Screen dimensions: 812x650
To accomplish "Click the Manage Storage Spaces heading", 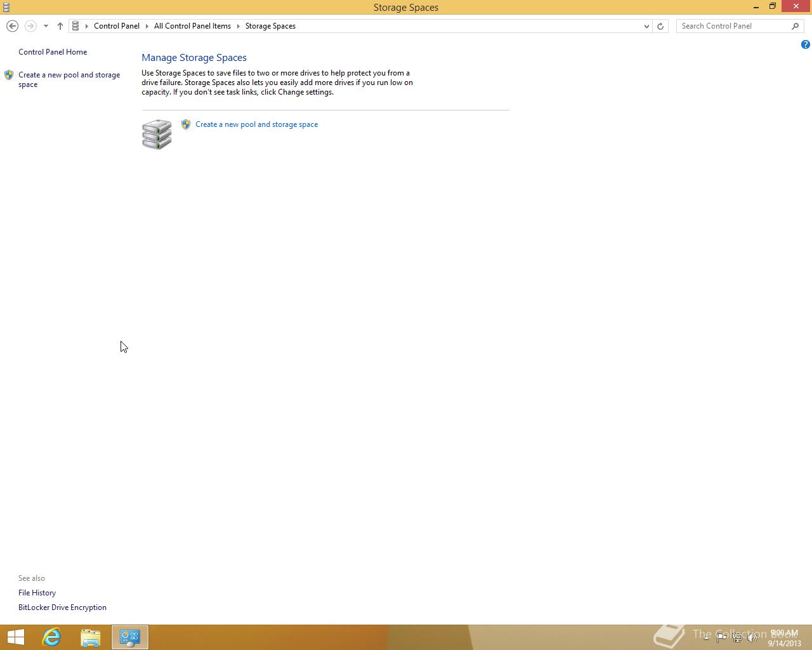I will coord(194,58).
